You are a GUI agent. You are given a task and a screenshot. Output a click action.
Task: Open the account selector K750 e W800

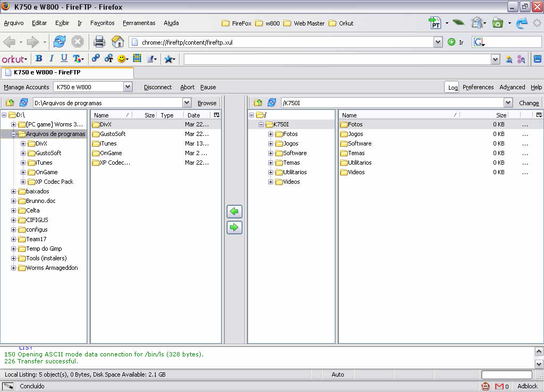click(92, 87)
